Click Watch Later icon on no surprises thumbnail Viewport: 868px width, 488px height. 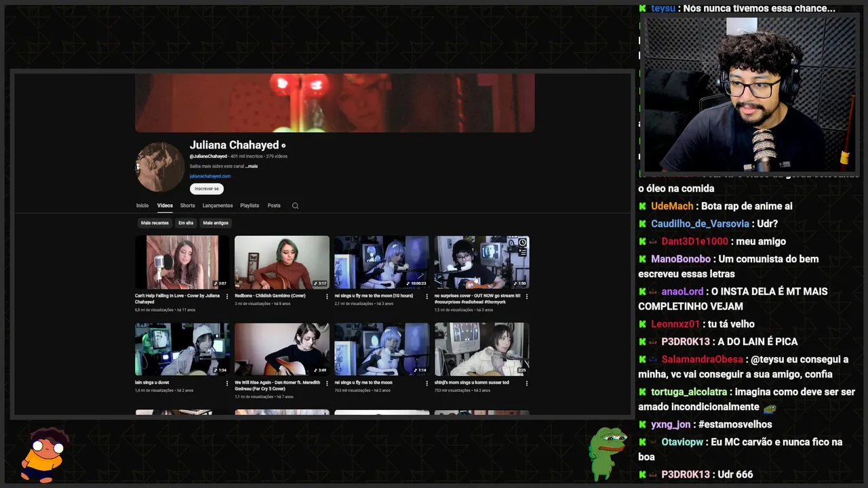pos(523,242)
